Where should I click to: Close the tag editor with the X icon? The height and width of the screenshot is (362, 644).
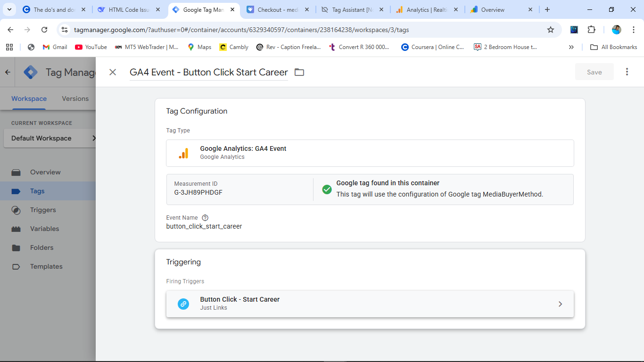[x=113, y=72]
